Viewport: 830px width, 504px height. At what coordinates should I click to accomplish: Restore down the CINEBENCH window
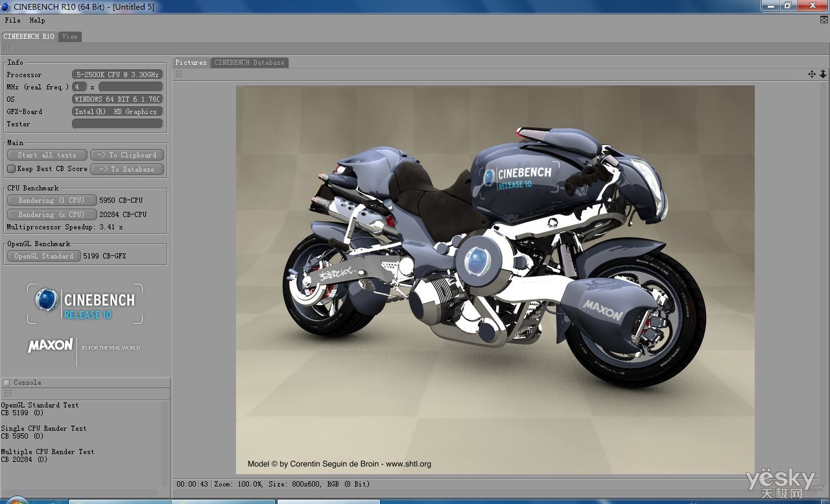click(x=787, y=5)
